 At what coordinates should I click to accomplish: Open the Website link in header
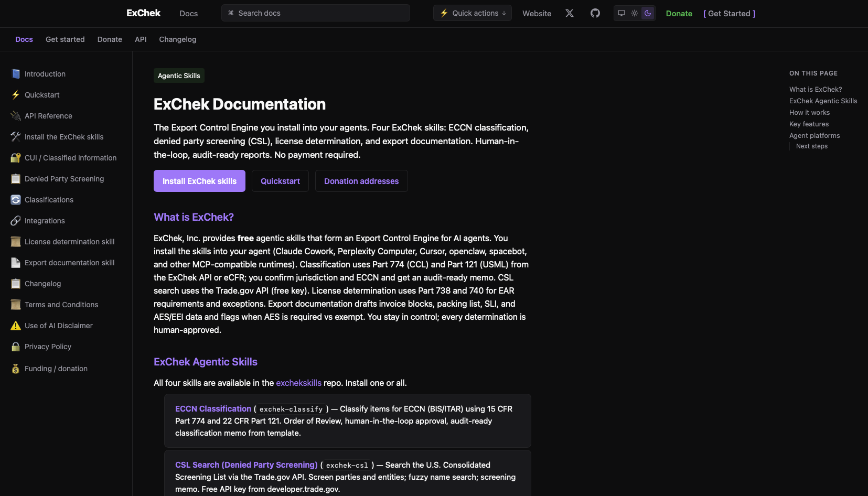point(537,14)
